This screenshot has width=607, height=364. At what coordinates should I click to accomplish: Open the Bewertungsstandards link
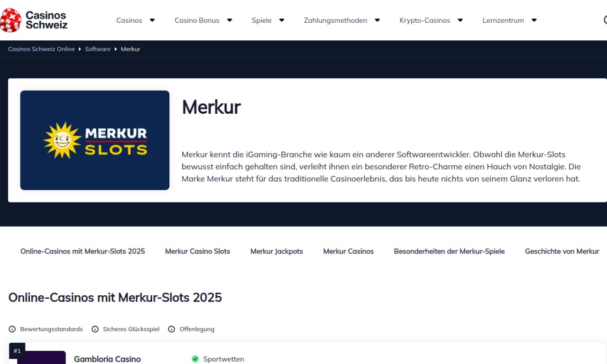[51, 329]
